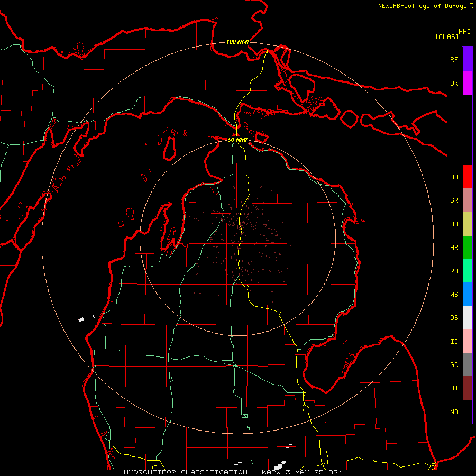Click the IC legend label text

click(454, 342)
